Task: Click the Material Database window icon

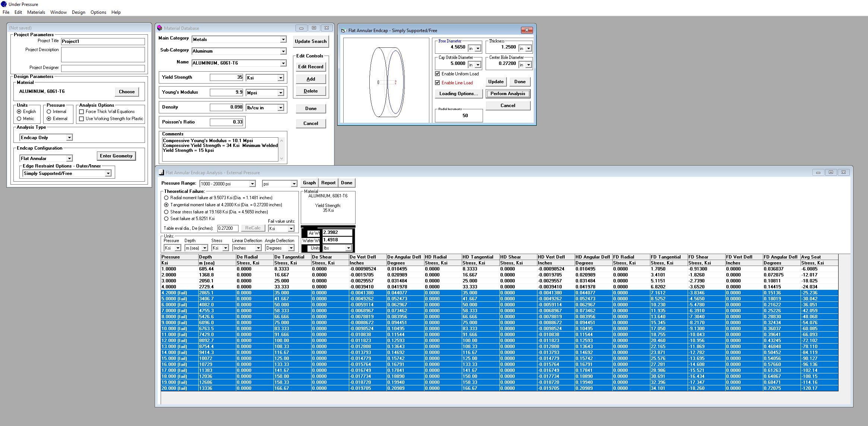Action: pos(160,28)
